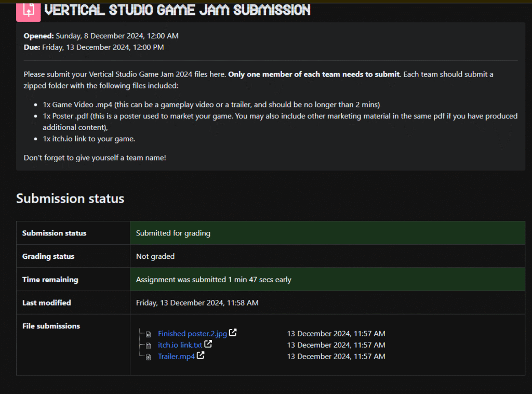Click the external-link icon after itch.io link.txt
The width and height of the screenshot is (532, 394).
[x=208, y=345]
